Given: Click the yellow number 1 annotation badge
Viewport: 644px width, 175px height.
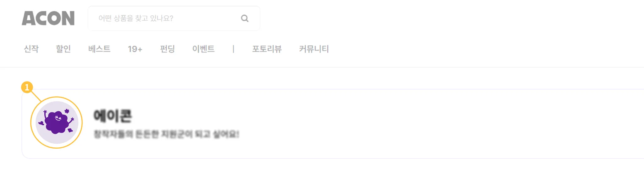Looking at the screenshot, I should click(27, 87).
